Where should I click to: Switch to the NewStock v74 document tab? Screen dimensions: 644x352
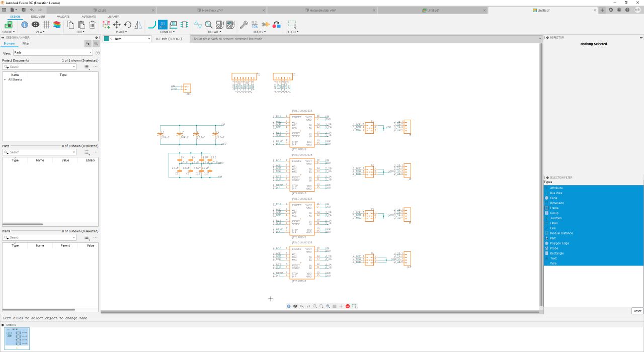point(212,10)
